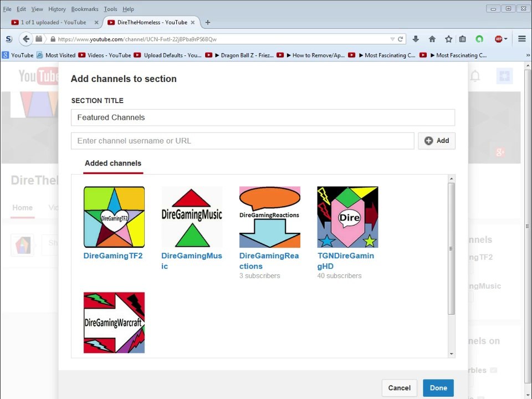The height and width of the screenshot is (399, 532).
Task: Close the DireTheHomeless tab
Action: pyautogui.click(x=193, y=22)
